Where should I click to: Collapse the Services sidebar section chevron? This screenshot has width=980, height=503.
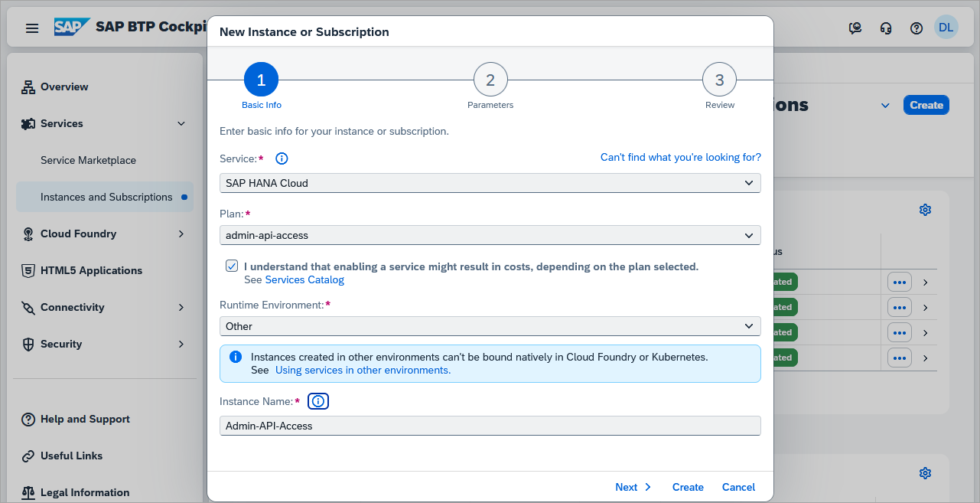(x=181, y=124)
